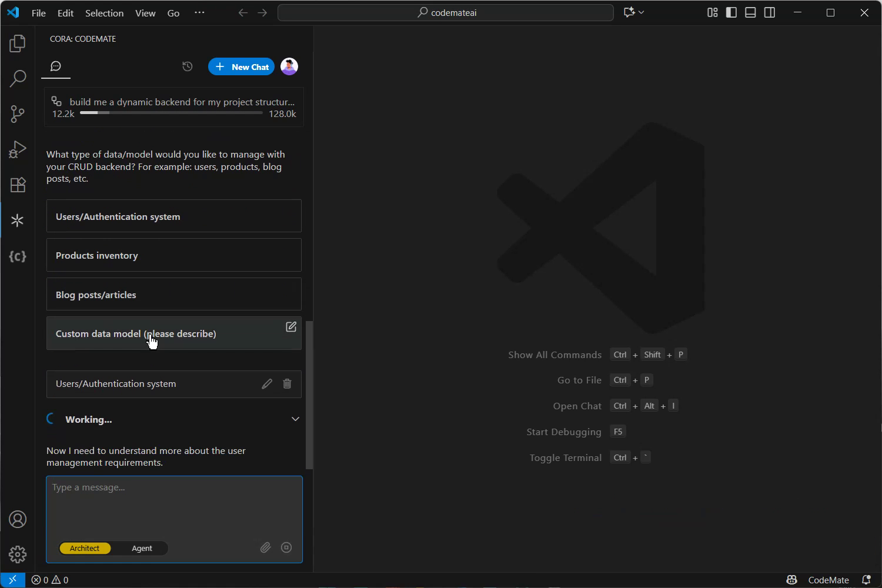
Task: Toggle Secondary Side Bar icon
Action: tap(770, 12)
